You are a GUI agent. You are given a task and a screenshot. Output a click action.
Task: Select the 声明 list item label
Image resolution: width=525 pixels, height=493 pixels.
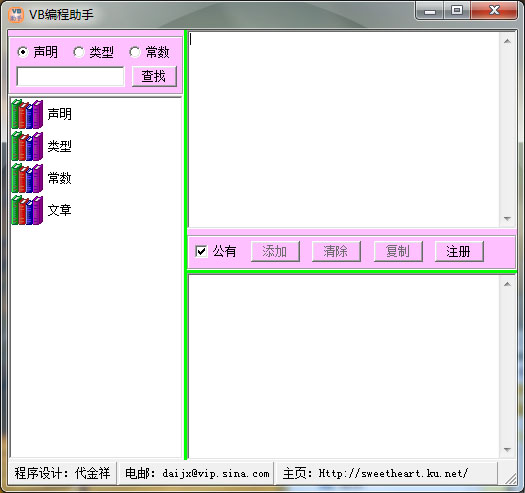click(x=60, y=114)
